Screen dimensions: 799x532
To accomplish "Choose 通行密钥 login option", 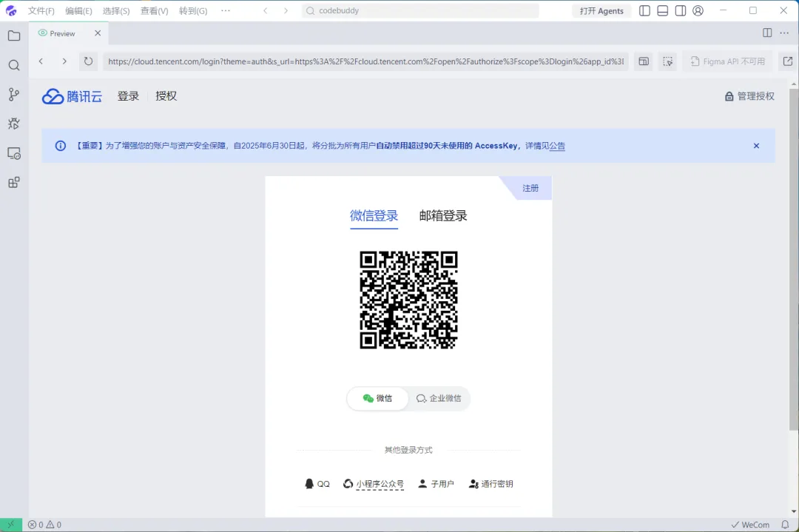I will click(x=490, y=484).
